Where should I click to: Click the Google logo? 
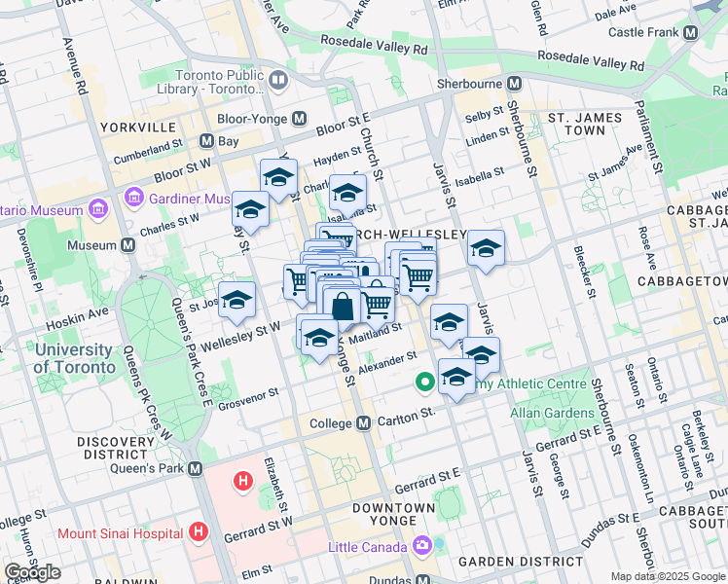click(x=32, y=572)
